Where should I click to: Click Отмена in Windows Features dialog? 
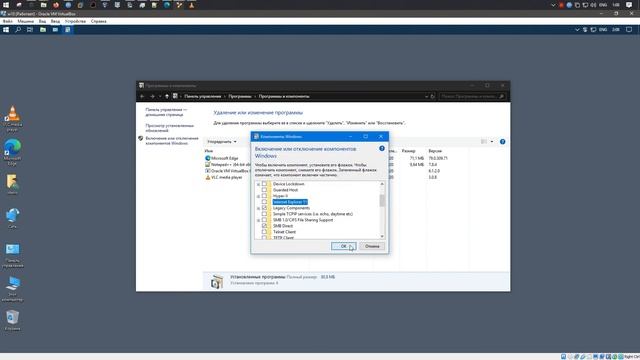pos(372,246)
